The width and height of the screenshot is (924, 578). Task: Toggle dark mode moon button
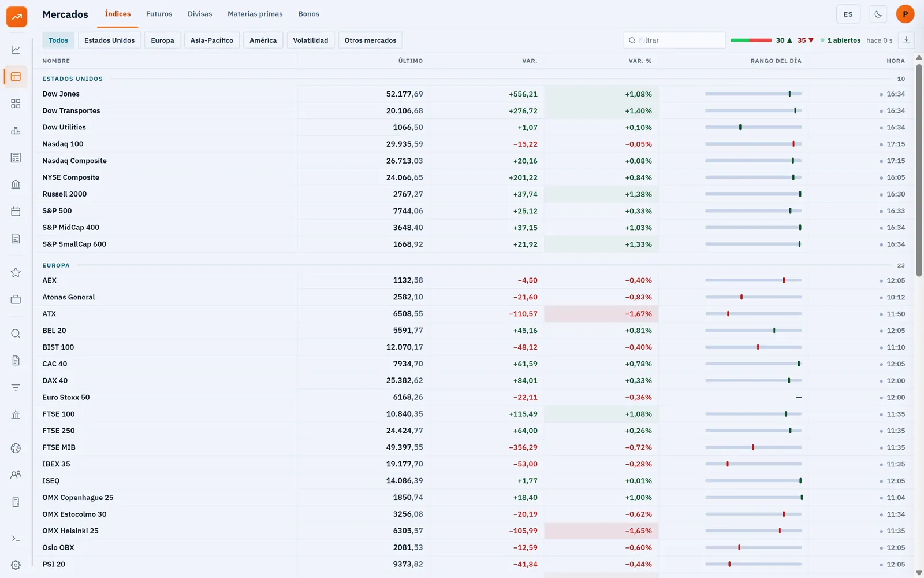coord(878,14)
